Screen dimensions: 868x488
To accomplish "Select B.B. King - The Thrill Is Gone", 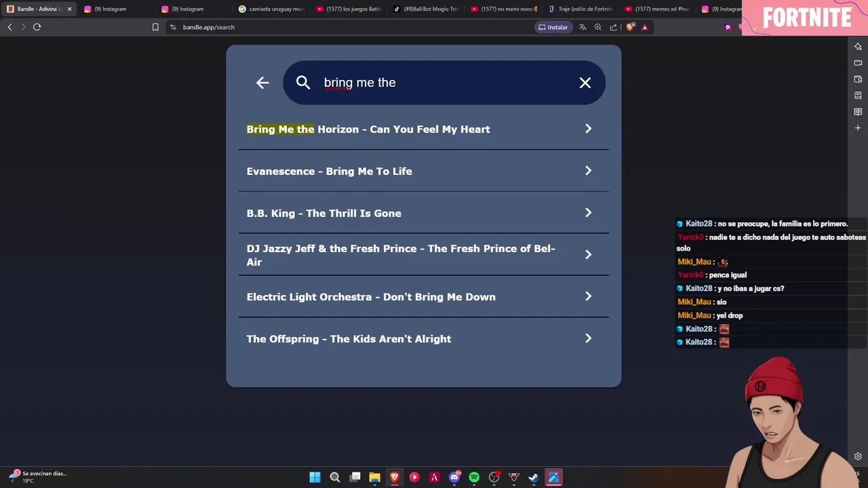I will pos(424,213).
